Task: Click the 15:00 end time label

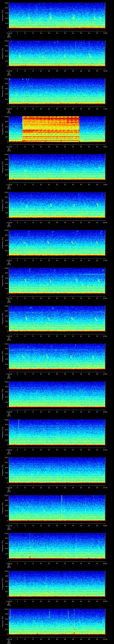Action: pos(105,33)
